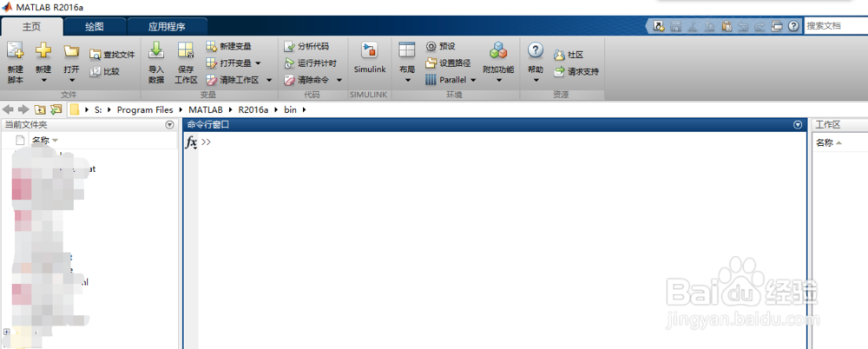
Task: Click 运行并计时 (Run and Time)
Action: coord(310,63)
